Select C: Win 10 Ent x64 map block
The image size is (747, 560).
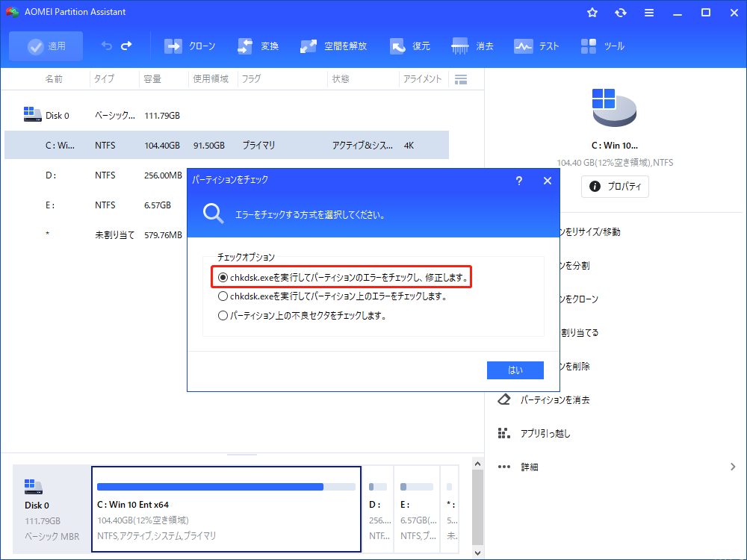226,509
